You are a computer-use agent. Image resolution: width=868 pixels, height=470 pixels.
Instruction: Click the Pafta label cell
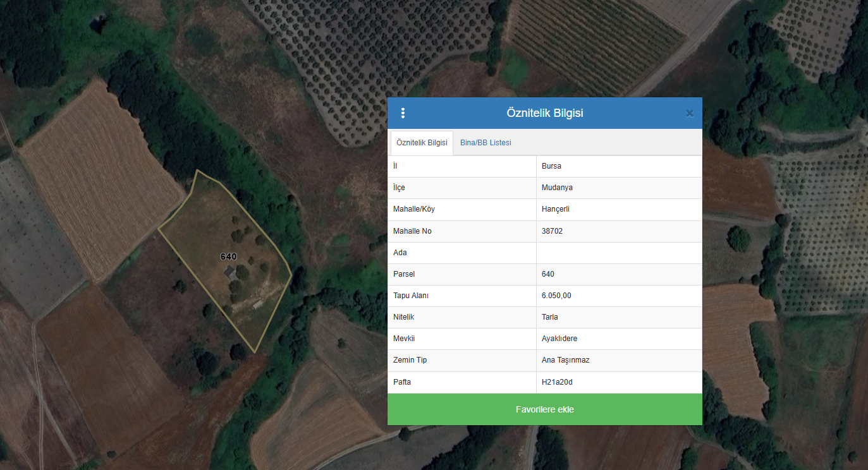[462, 382]
